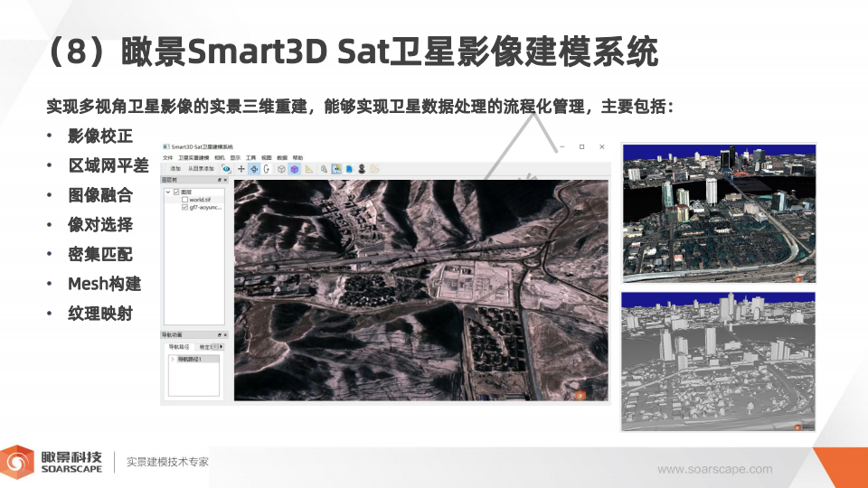Click the 纹理映射 bullet text
Image resolution: width=868 pixels, height=488 pixels.
[100, 314]
